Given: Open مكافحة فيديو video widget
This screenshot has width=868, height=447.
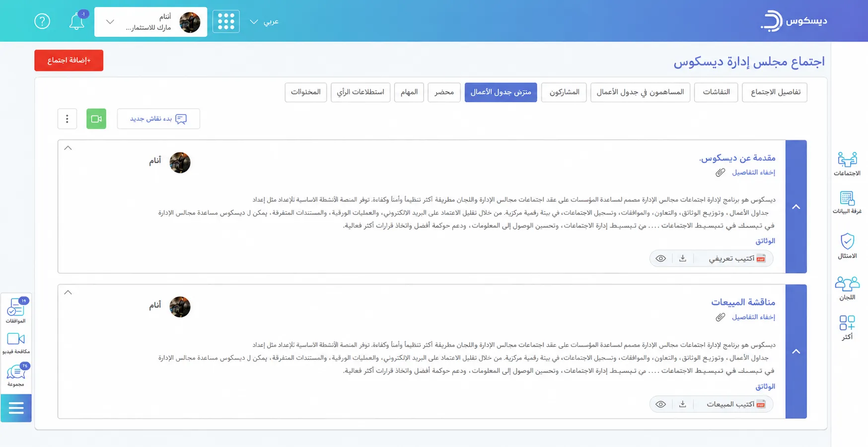Looking at the screenshot, I should 16,344.
